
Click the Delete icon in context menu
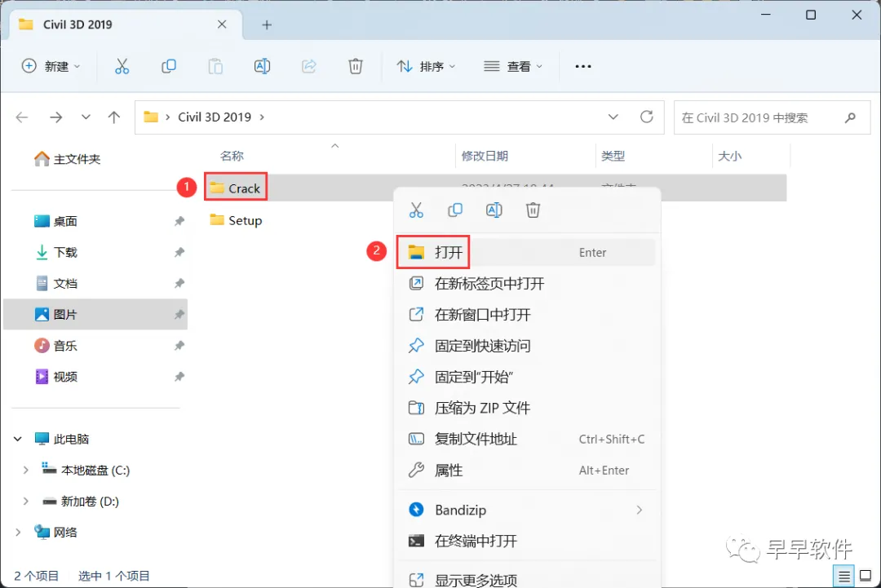point(533,210)
